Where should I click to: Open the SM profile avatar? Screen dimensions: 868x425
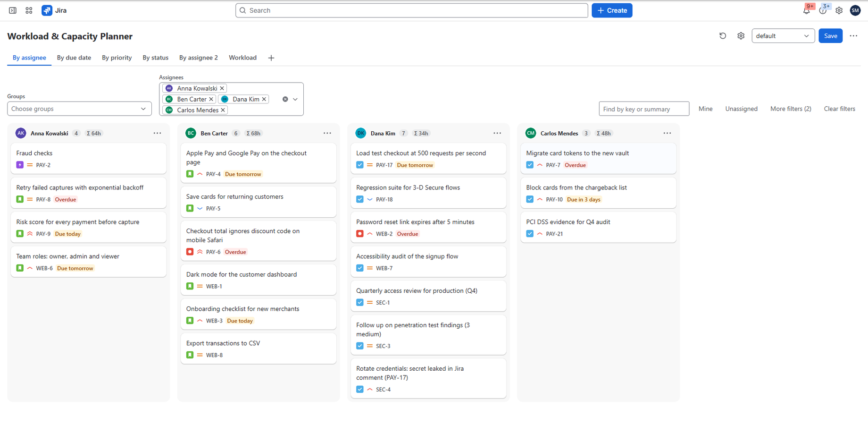(855, 10)
